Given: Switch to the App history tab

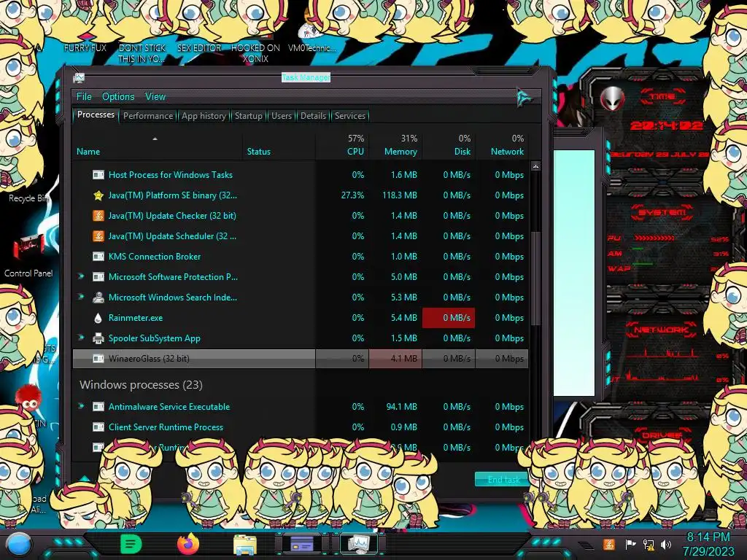Looking at the screenshot, I should [x=204, y=116].
